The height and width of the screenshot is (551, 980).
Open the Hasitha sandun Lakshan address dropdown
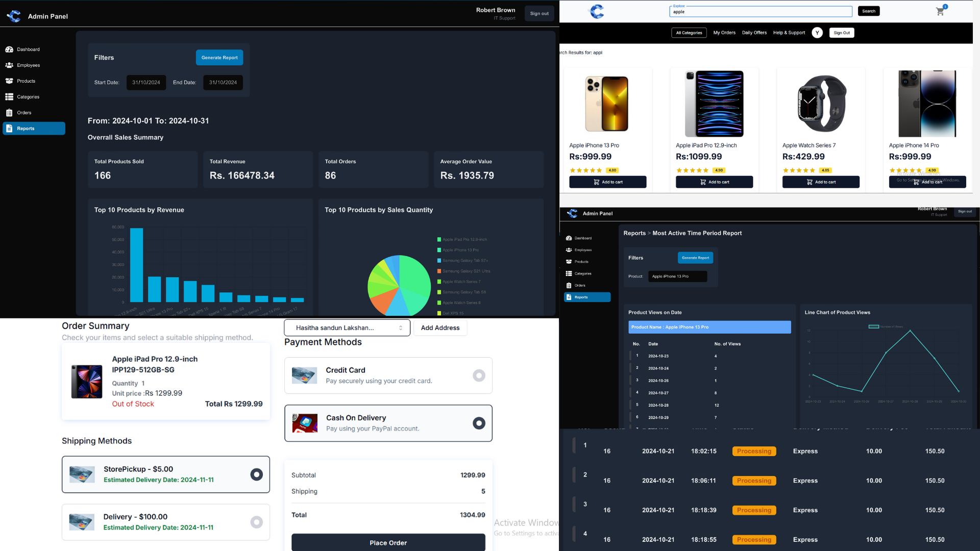[347, 328]
